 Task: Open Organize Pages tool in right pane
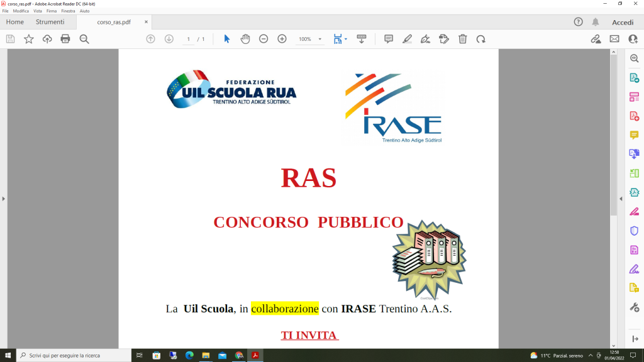tap(635, 173)
